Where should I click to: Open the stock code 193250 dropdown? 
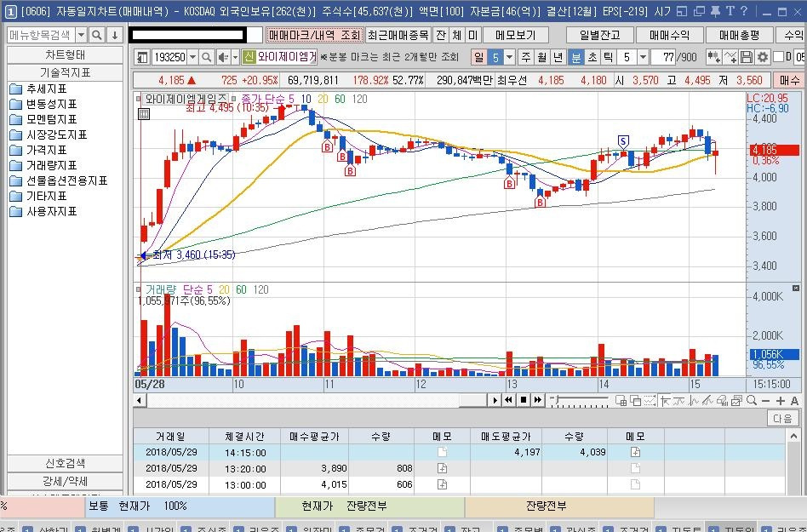coord(192,57)
